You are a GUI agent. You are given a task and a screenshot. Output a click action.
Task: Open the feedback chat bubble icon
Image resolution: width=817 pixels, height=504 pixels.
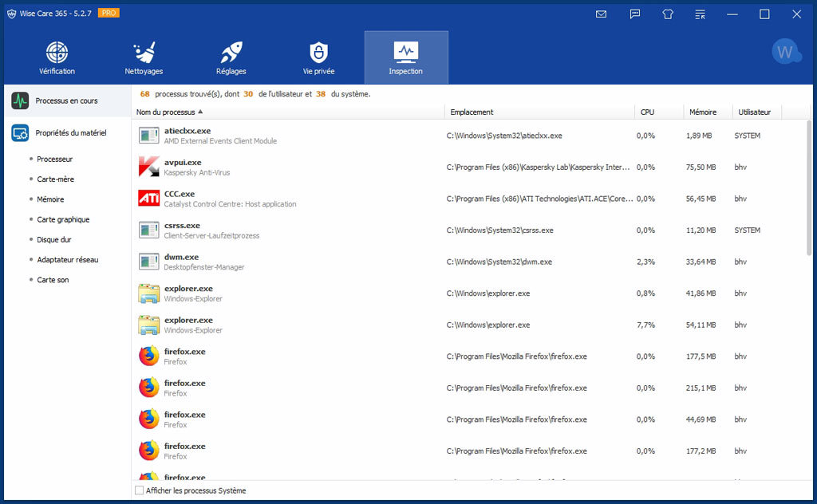pos(634,14)
